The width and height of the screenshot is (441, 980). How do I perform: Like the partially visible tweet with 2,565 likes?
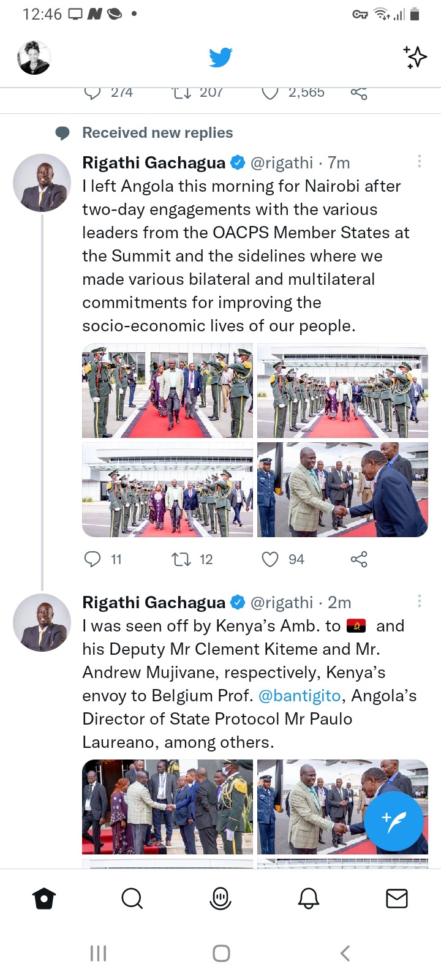(270, 92)
